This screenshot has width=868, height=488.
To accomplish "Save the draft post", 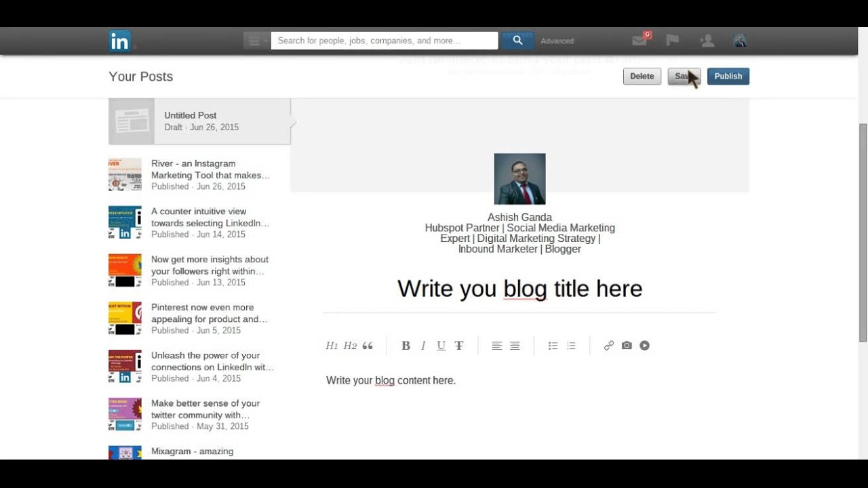I will (684, 77).
